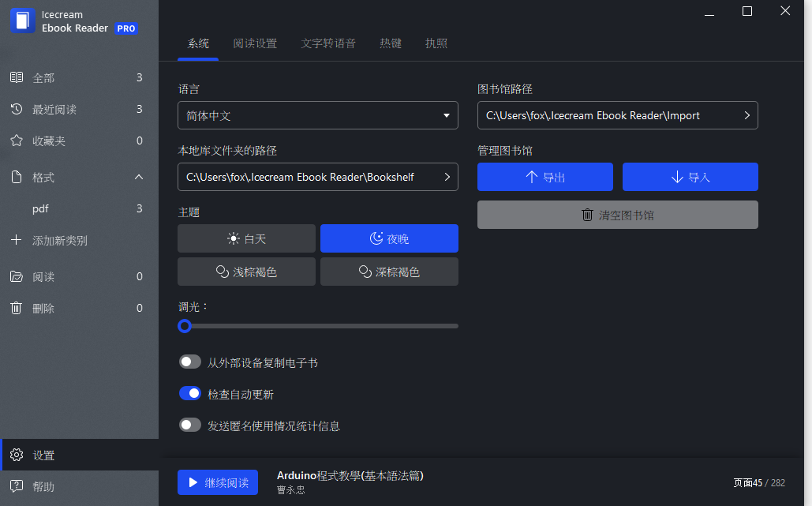Screen dimensions: 812x506
Task: Click the 添加新类别 plus icon
Action: click(x=17, y=240)
